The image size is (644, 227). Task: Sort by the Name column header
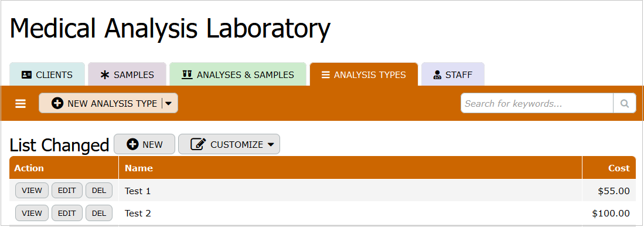point(139,168)
